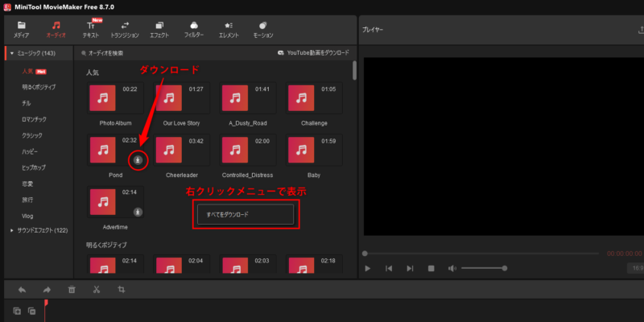Screen dimensions: 644x322
Task: Select the ヒップホップ category
Action: pos(34,168)
